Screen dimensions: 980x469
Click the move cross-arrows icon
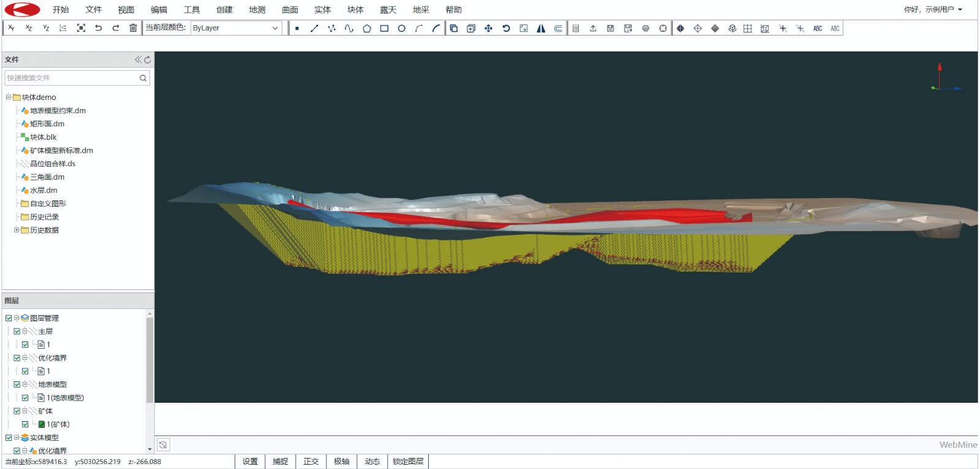pos(488,28)
